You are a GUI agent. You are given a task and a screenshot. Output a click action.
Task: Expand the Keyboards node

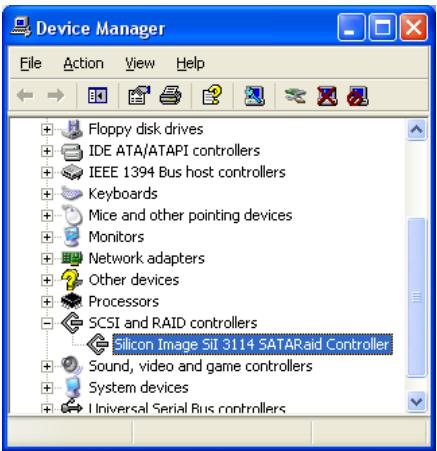point(47,194)
